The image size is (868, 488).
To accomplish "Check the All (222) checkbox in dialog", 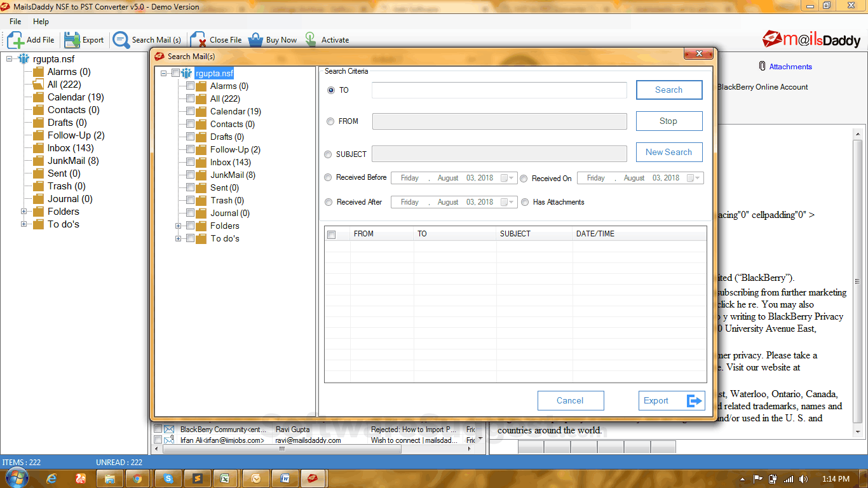I will click(190, 98).
